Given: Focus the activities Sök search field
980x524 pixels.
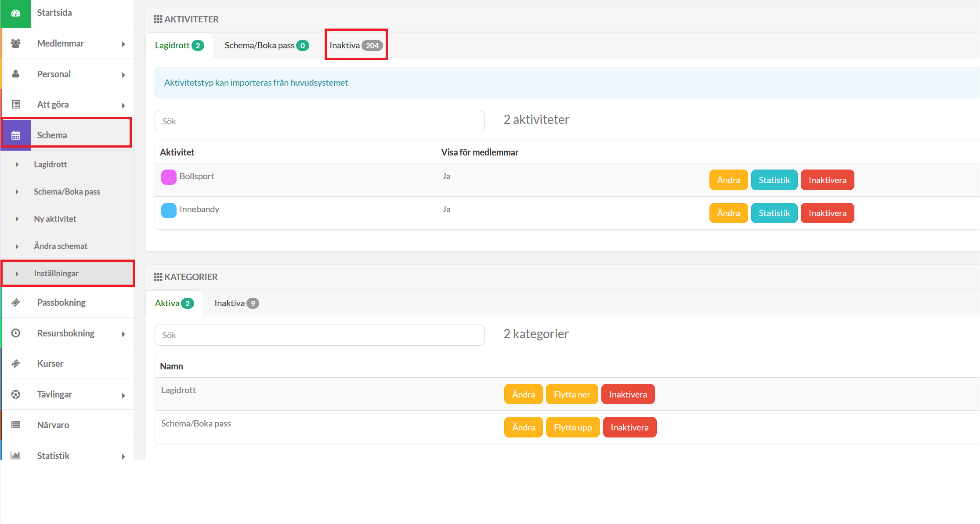Looking at the screenshot, I should pos(319,121).
